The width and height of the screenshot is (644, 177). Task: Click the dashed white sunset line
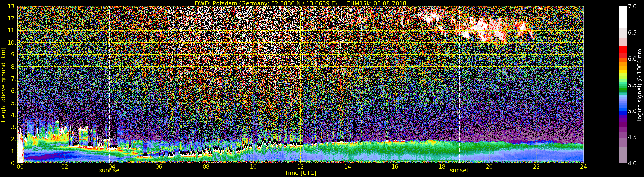459,85
